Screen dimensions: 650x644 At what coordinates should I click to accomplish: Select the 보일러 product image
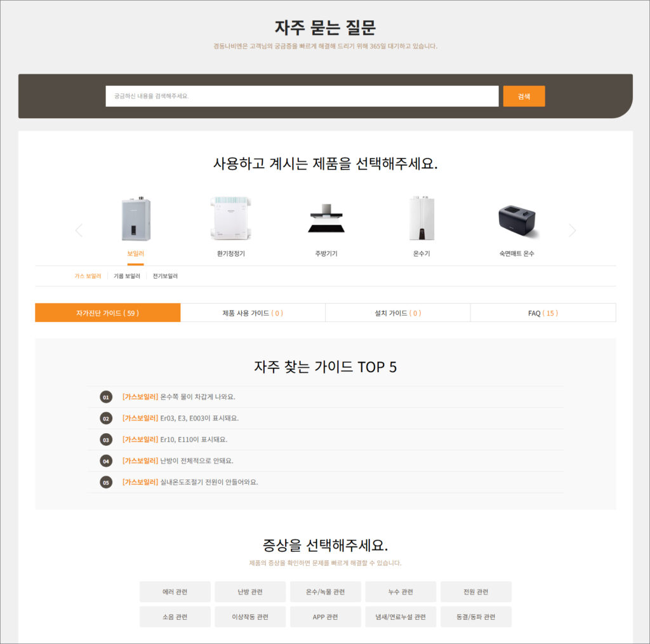click(136, 218)
